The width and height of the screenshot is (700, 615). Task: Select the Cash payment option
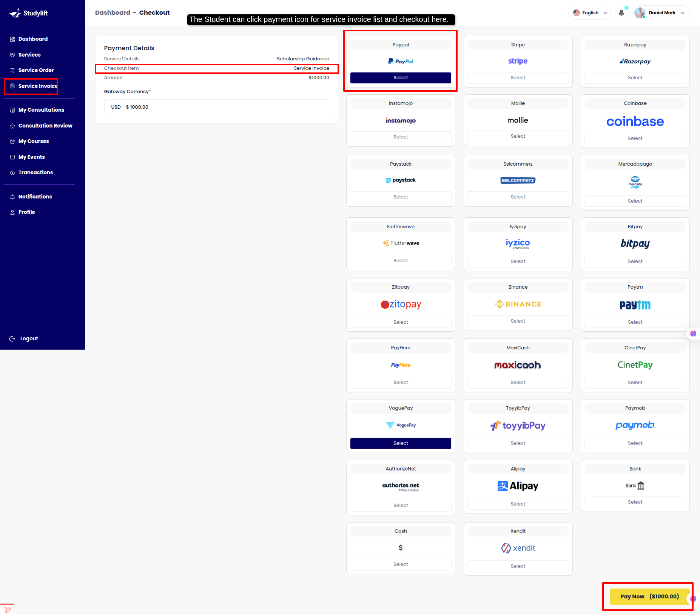pyautogui.click(x=401, y=564)
